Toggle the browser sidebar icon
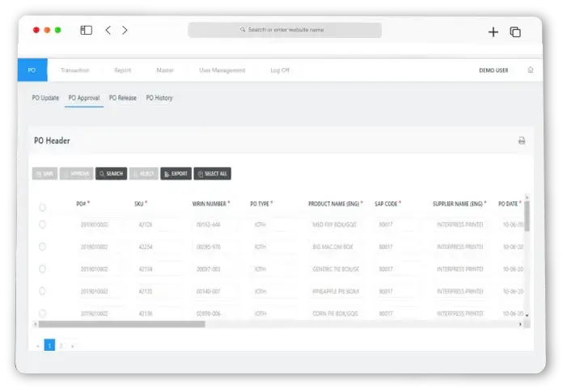This screenshot has height=392, width=567. click(x=86, y=31)
